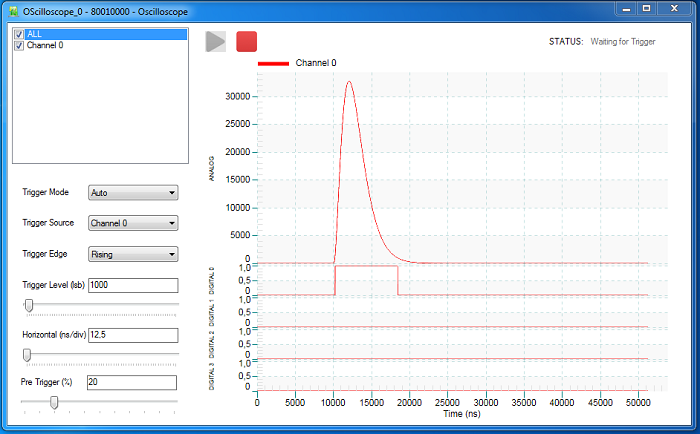The width and height of the screenshot is (700, 434).
Task: Click the 'Waiting for Trigger' status text
Action: (623, 42)
